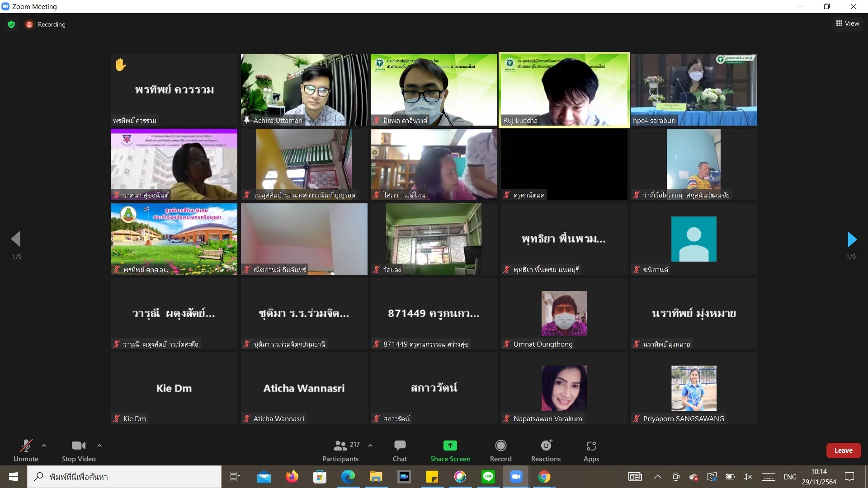Image resolution: width=868 pixels, height=488 pixels.
Task: Open Zoom icon in taskbar
Action: (516, 477)
